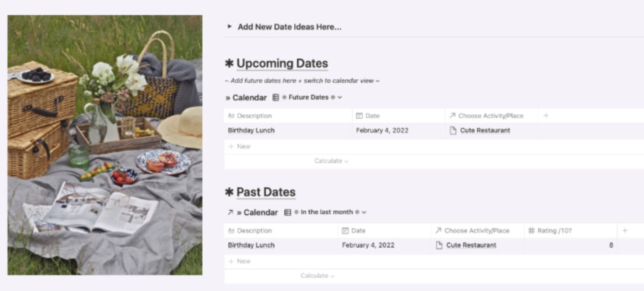644x291 pixels.
Task: Expand the Add New Date Ideas Here toggle
Action: (230, 27)
